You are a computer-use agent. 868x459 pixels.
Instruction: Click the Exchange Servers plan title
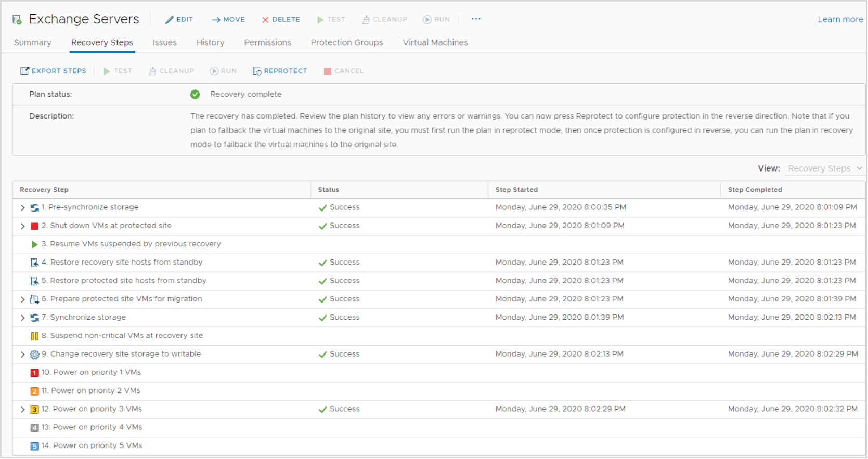click(84, 19)
